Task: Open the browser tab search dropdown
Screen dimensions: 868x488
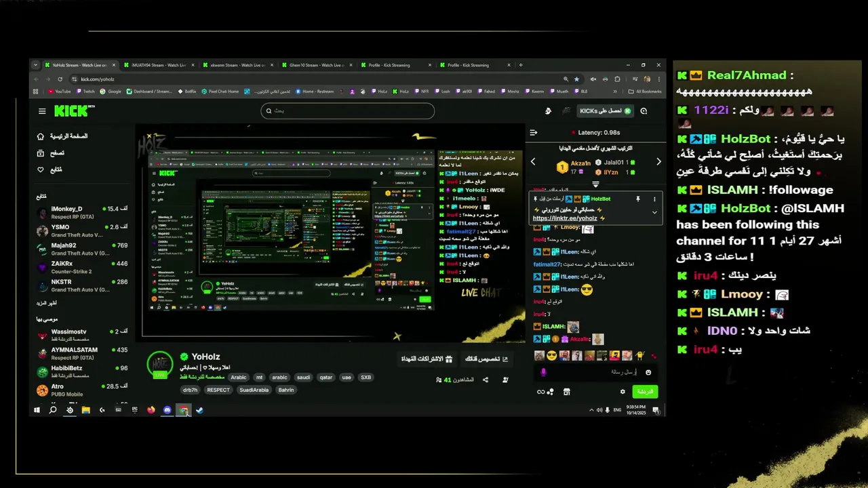Action: coord(37,65)
